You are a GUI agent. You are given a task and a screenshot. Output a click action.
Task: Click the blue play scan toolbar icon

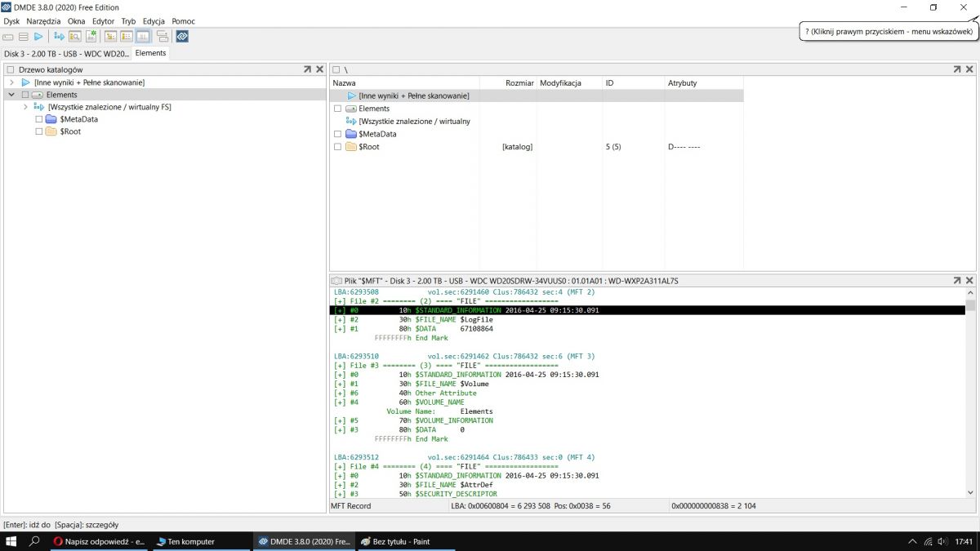(x=38, y=37)
